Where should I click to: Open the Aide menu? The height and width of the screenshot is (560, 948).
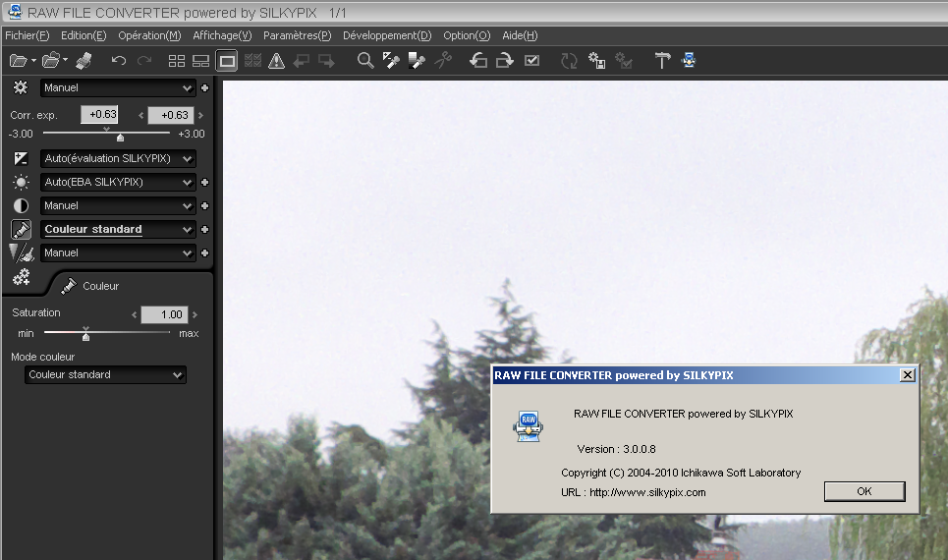tap(520, 35)
